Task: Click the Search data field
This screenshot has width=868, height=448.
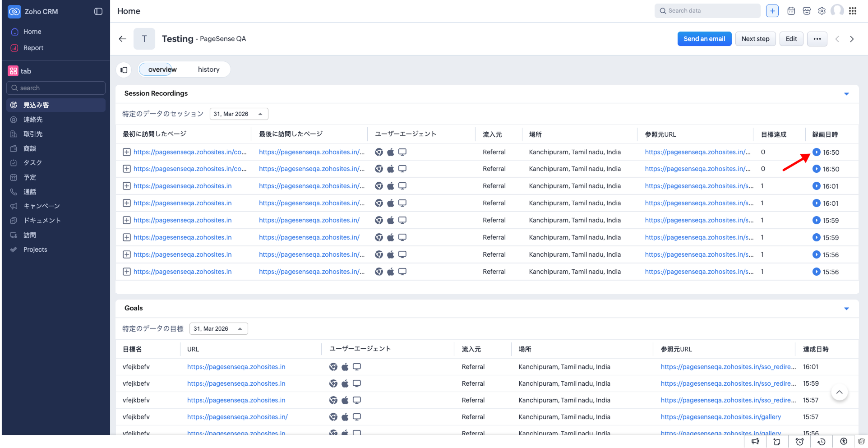Action: (707, 11)
